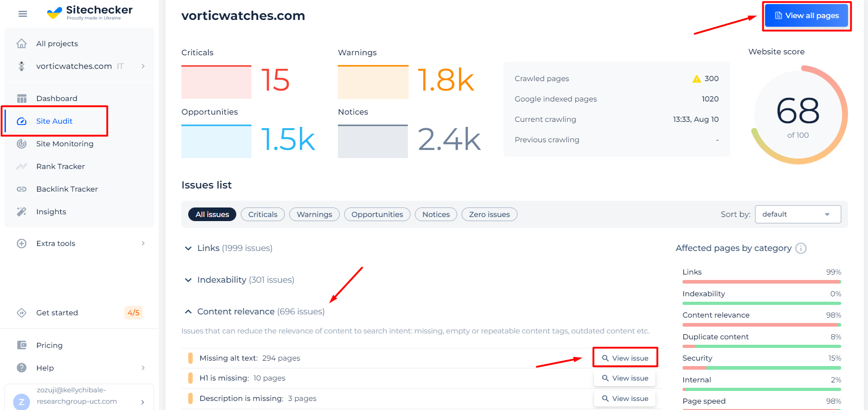
Task: Click the Criticals red count box
Action: [216, 82]
